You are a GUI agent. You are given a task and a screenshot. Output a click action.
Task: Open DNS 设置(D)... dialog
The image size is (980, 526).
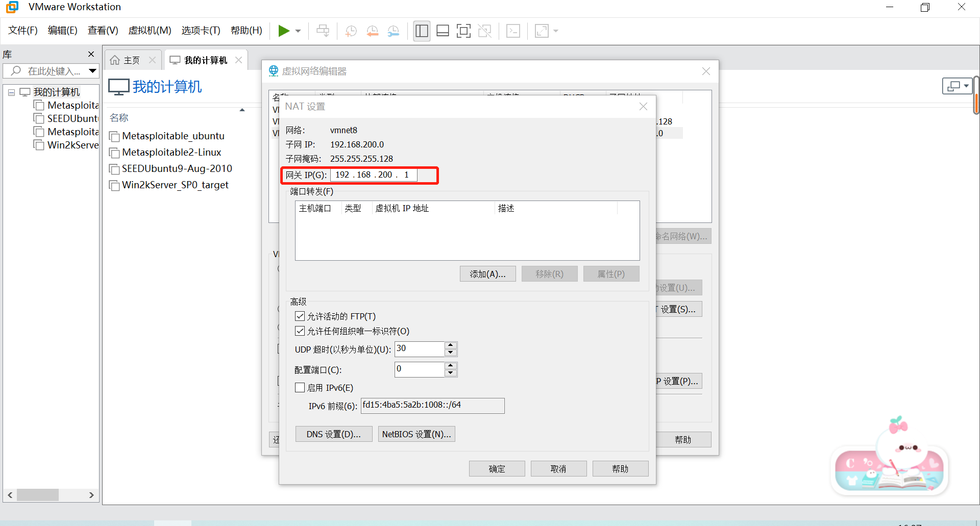[334, 434]
